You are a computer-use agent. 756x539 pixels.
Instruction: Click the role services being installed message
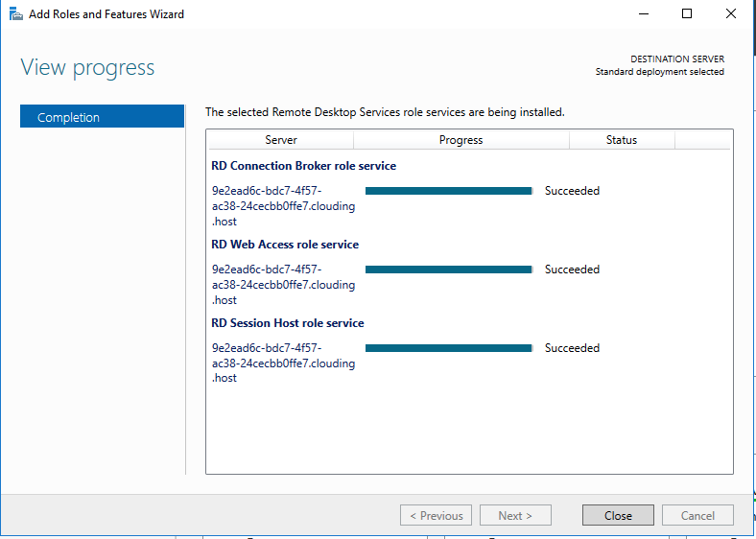(385, 112)
